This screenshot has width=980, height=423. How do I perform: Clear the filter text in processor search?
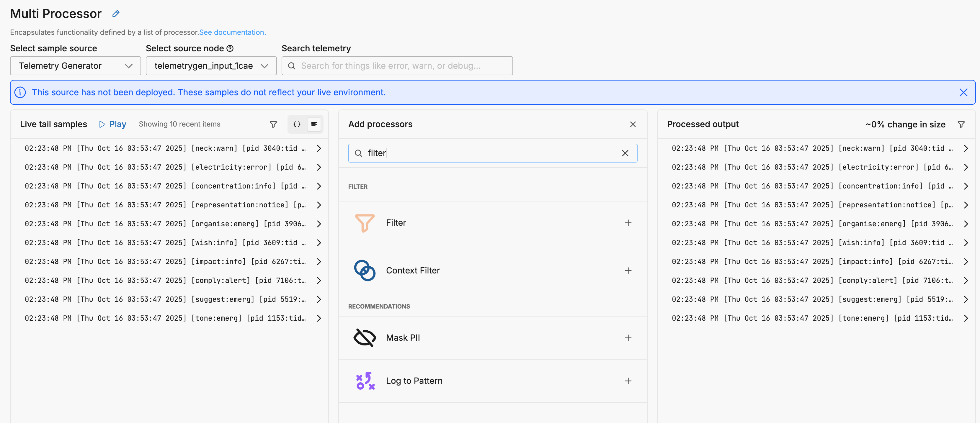tap(625, 153)
